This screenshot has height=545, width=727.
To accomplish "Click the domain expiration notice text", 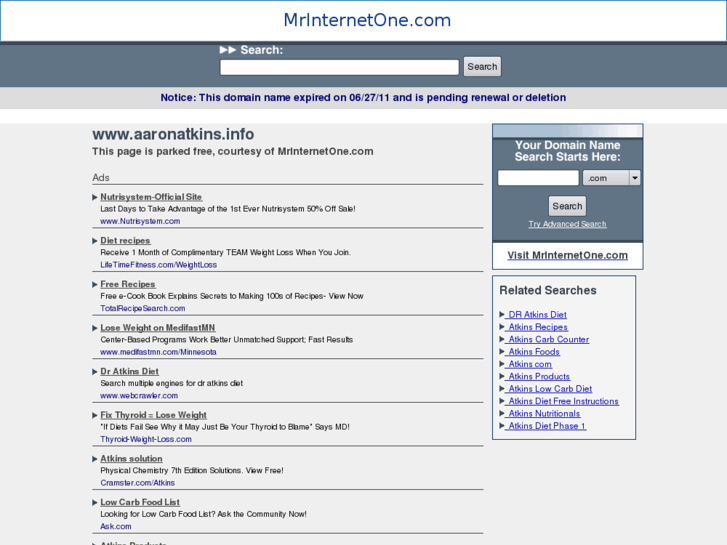I will (363, 97).
